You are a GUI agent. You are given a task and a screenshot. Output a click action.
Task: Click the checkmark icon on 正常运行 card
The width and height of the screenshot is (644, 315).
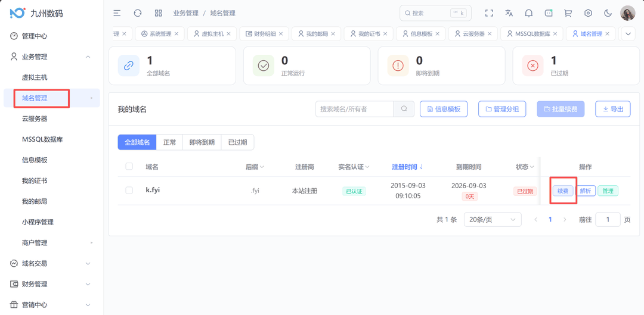(264, 66)
